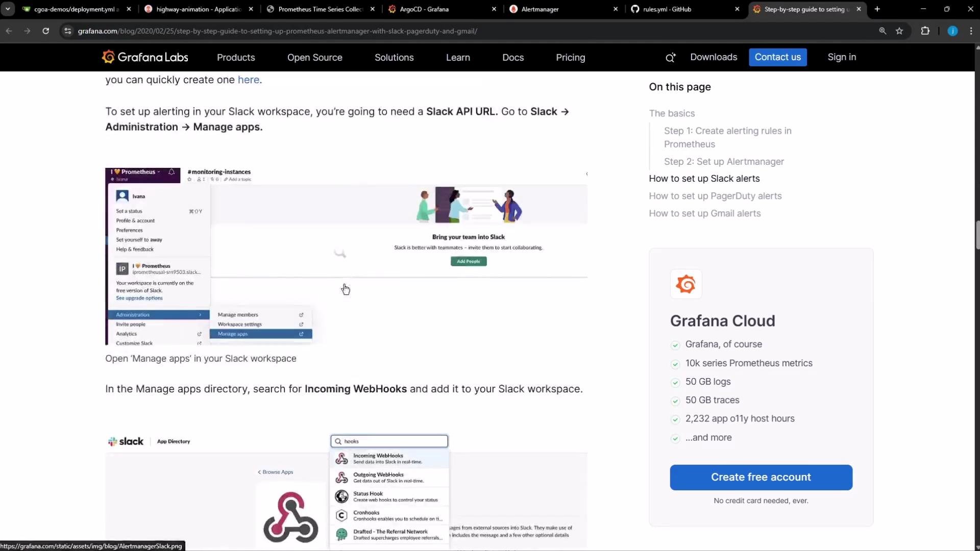Image resolution: width=980 pixels, height=551 pixels.
Task: Click the 'Grafana Cloud' heading
Action: (x=722, y=321)
